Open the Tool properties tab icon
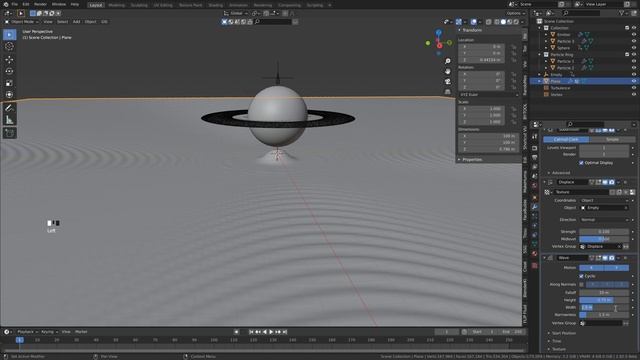 pyautogui.click(x=535, y=137)
